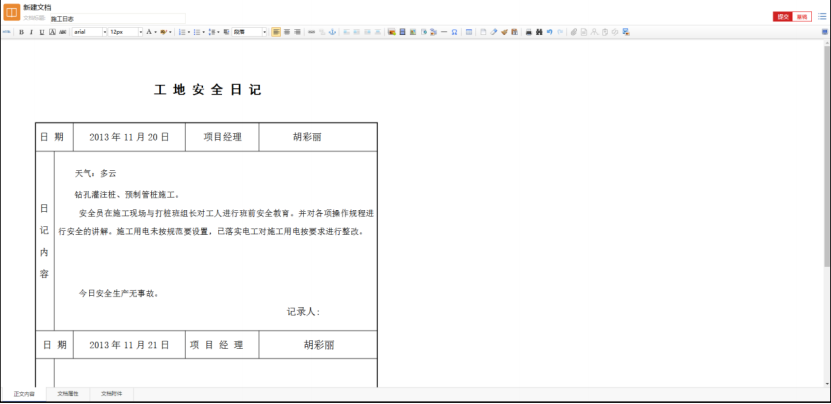The width and height of the screenshot is (831, 404).
Task: Click the document page icon after paperclip
Action: tap(584, 32)
